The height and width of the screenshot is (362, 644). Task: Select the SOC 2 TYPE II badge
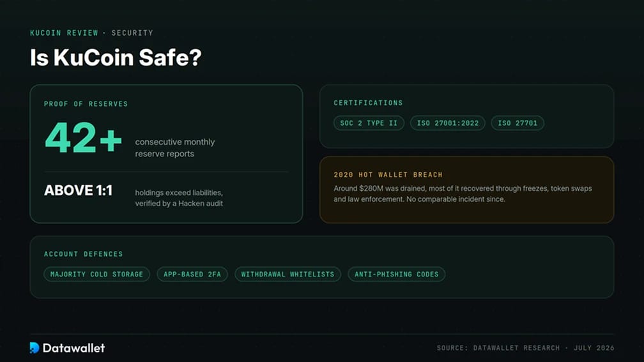[x=369, y=123]
